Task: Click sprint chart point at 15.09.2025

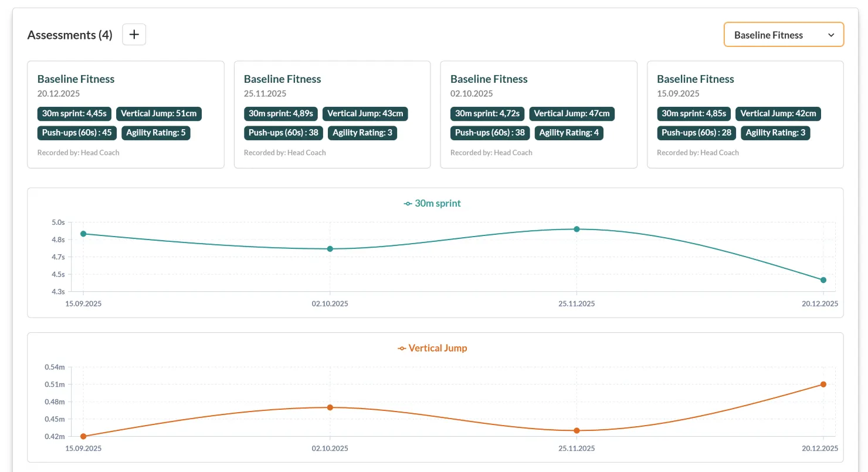Action: 83,234
